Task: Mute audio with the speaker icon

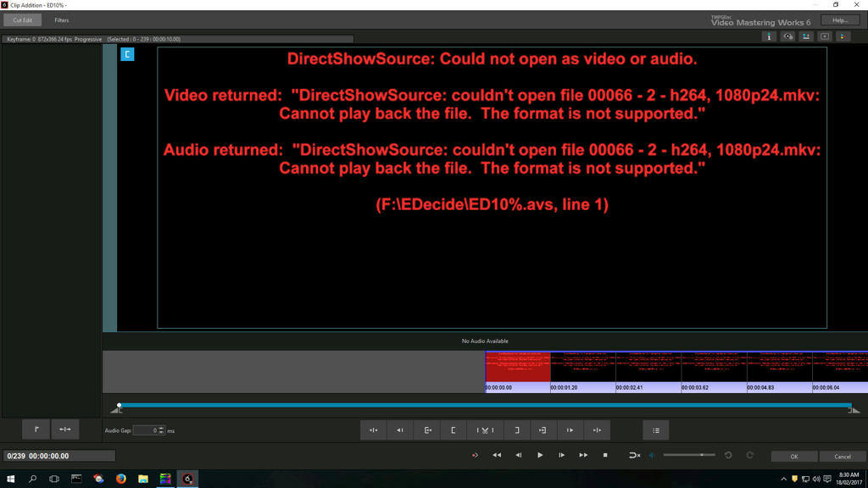Action: 653,455
